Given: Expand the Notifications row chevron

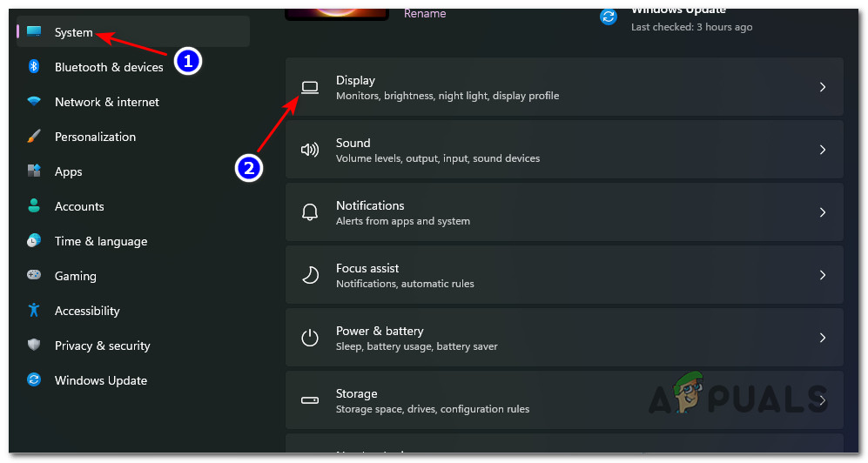Looking at the screenshot, I should pos(822,212).
